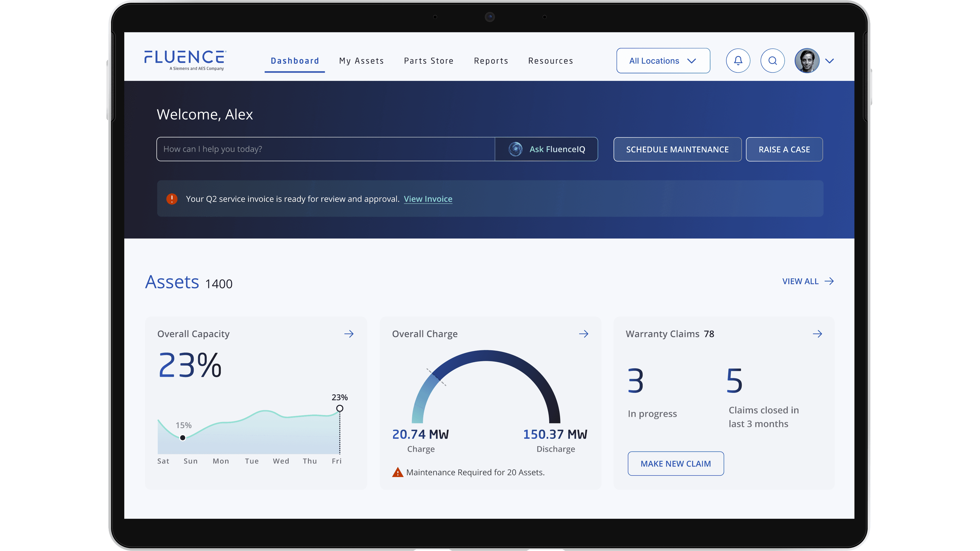
Task: Open Overall Charge arrow icon
Action: [584, 334]
